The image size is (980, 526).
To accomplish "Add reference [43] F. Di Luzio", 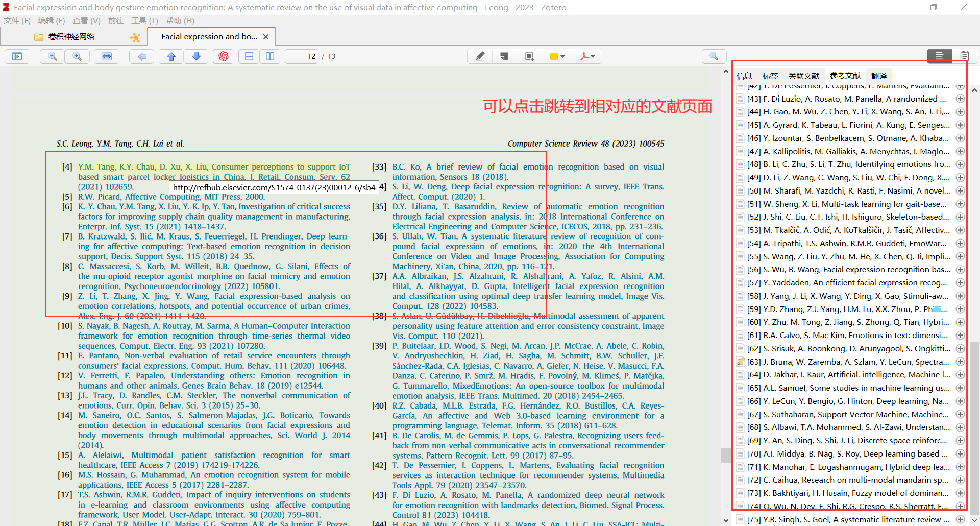I will [x=960, y=99].
